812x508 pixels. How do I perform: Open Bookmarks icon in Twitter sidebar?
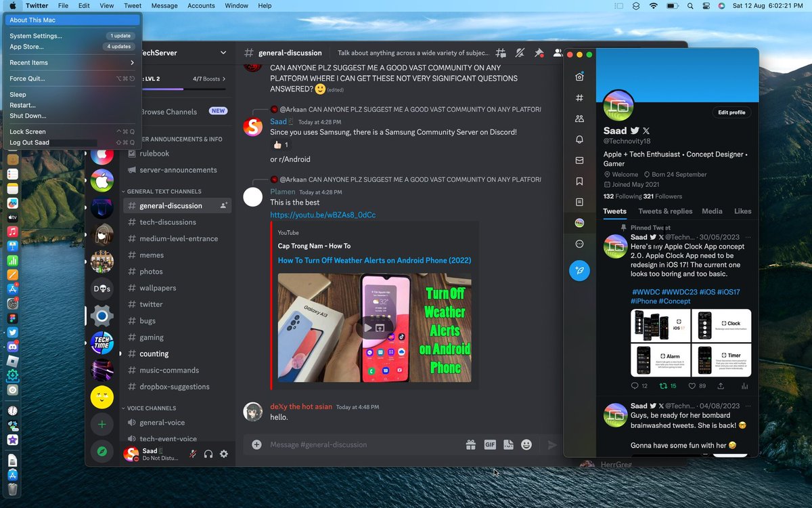point(579,182)
